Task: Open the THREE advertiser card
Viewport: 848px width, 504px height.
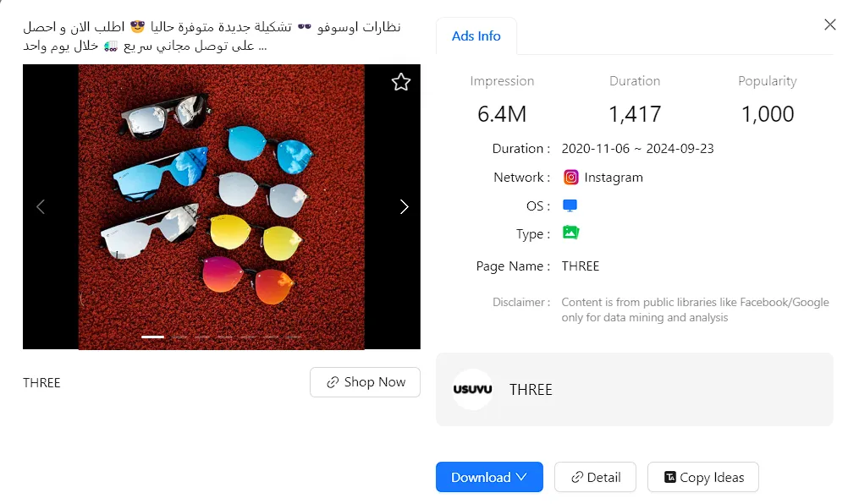Action: coord(635,390)
